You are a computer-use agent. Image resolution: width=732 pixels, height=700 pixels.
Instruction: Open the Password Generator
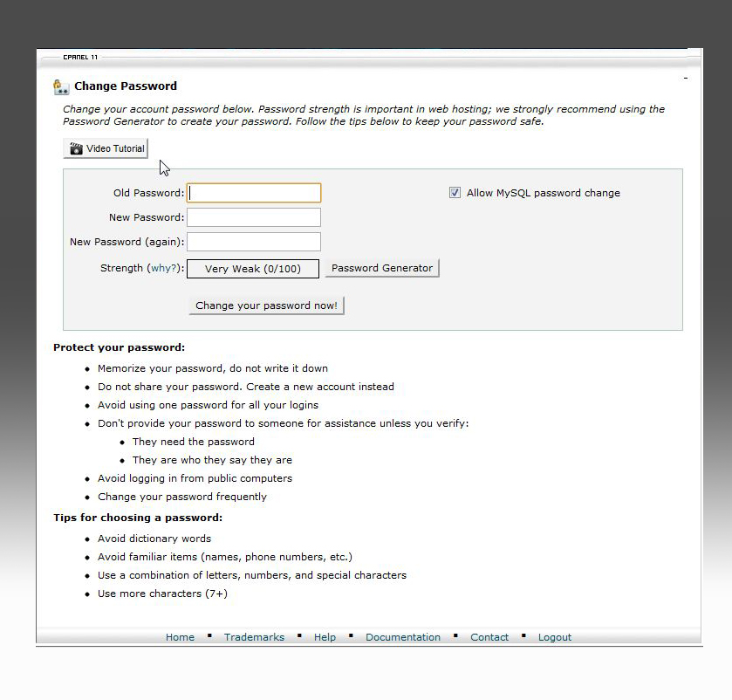coord(382,268)
